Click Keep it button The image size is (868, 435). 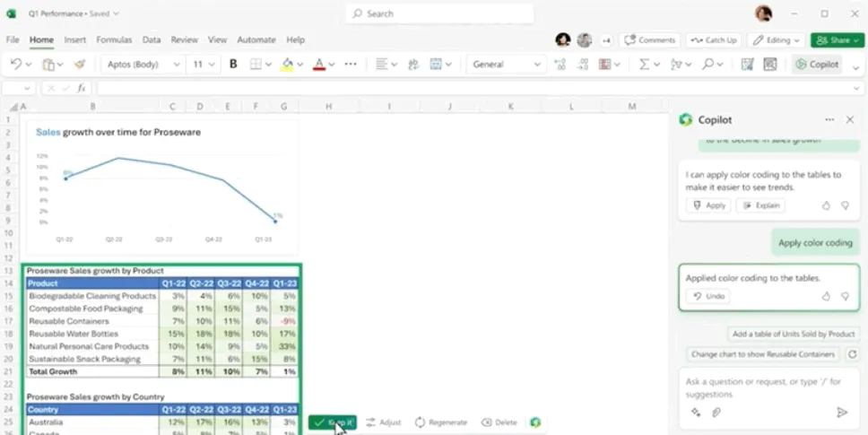tap(332, 422)
